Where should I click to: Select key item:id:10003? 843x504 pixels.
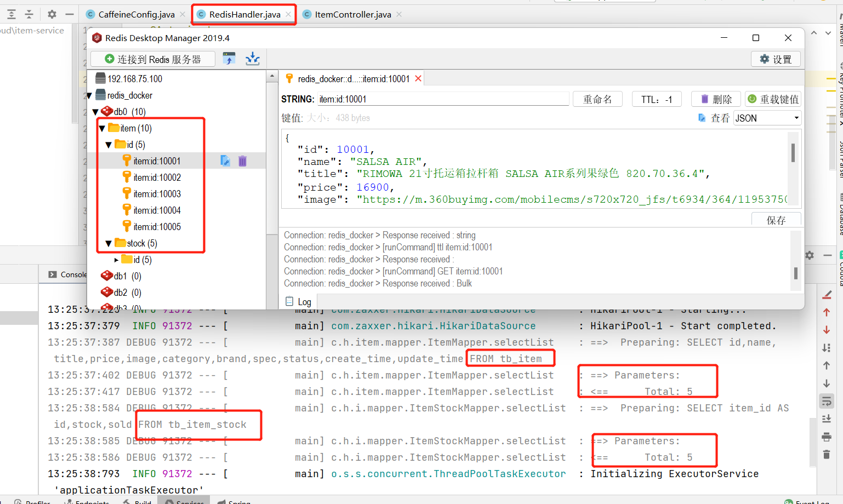point(157,194)
